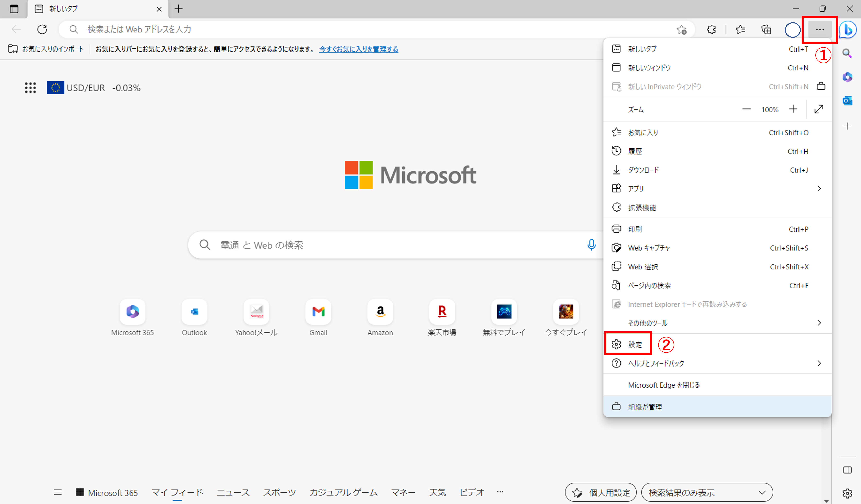This screenshot has height=504, width=861.
Task: Open the profile circle icon
Action: coord(792,30)
